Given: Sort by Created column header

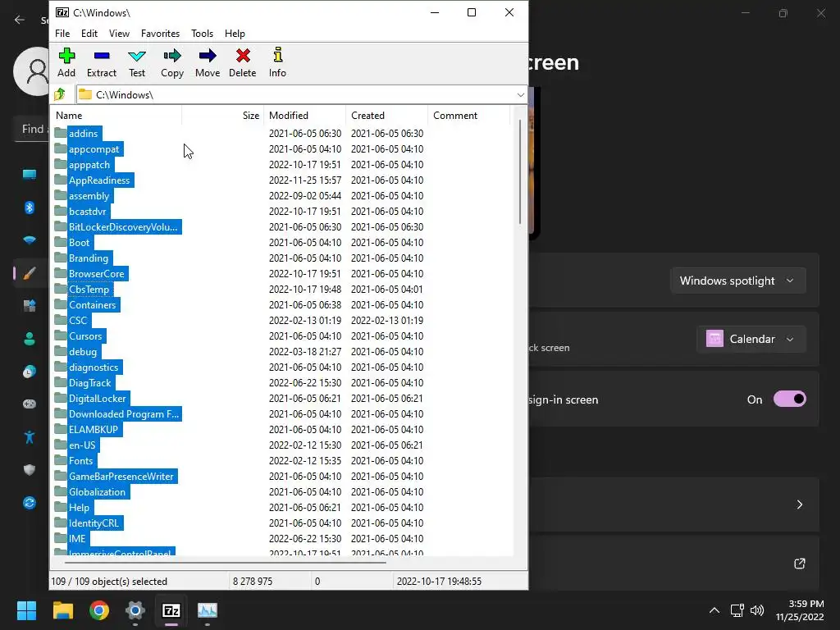Looking at the screenshot, I should coord(387,115).
